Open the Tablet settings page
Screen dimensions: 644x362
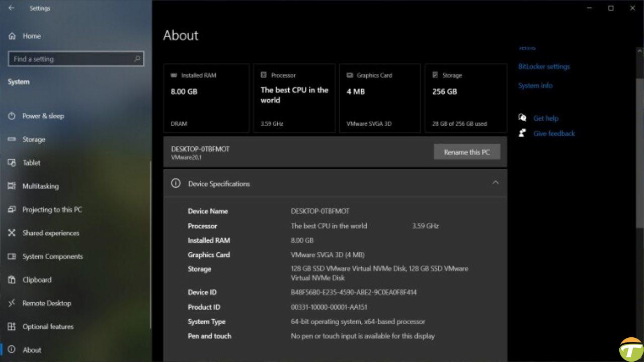31,163
